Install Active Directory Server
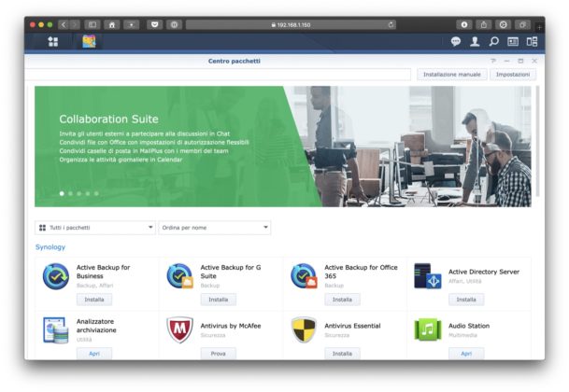This screenshot has width=569, height=392. [x=466, y=300]
